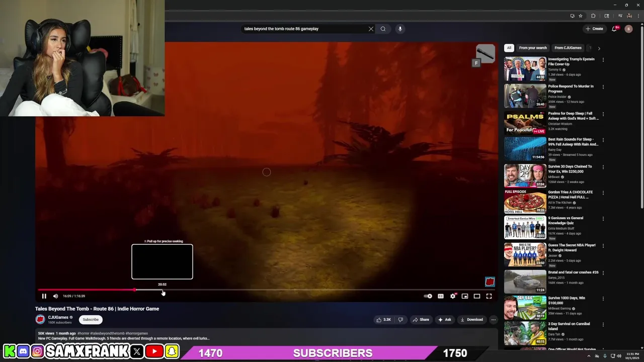Click the Instagram logo in overlay
Screen dimensions: 644x362
click(37, 351)
